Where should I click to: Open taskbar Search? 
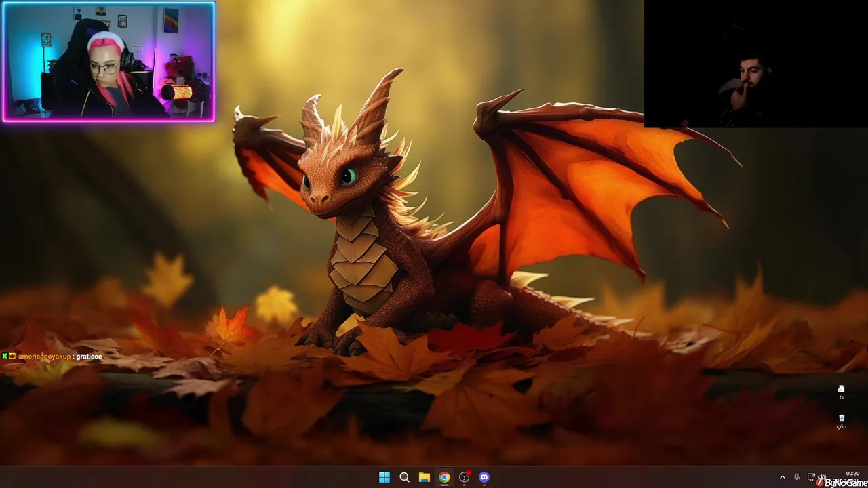404,477
